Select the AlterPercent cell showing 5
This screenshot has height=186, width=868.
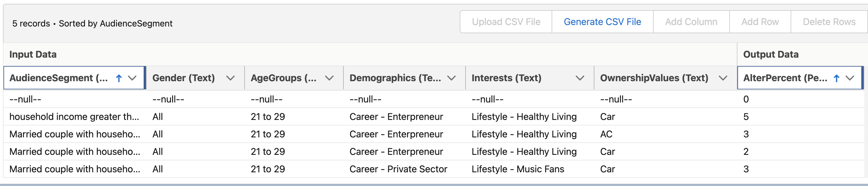(x=747, y=116)
